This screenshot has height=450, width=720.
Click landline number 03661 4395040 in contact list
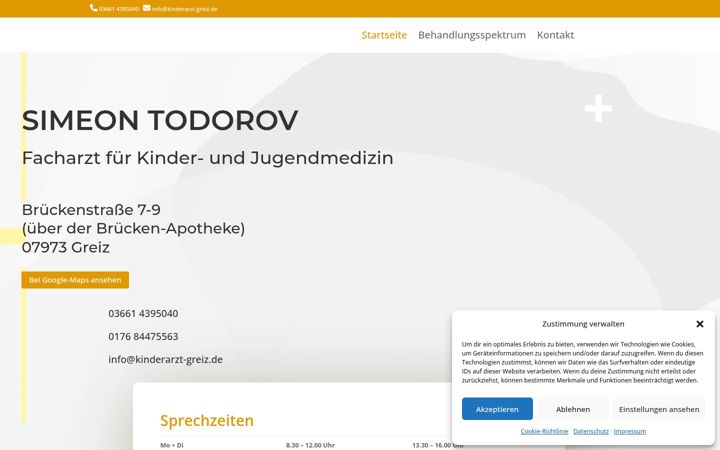pyautogui.click(x=143, y=313)
